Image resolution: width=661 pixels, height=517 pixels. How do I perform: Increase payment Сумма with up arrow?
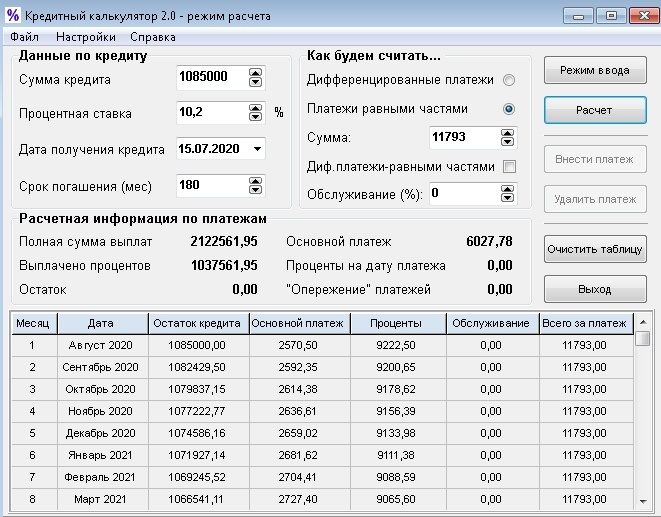click(x=508, y=133)
